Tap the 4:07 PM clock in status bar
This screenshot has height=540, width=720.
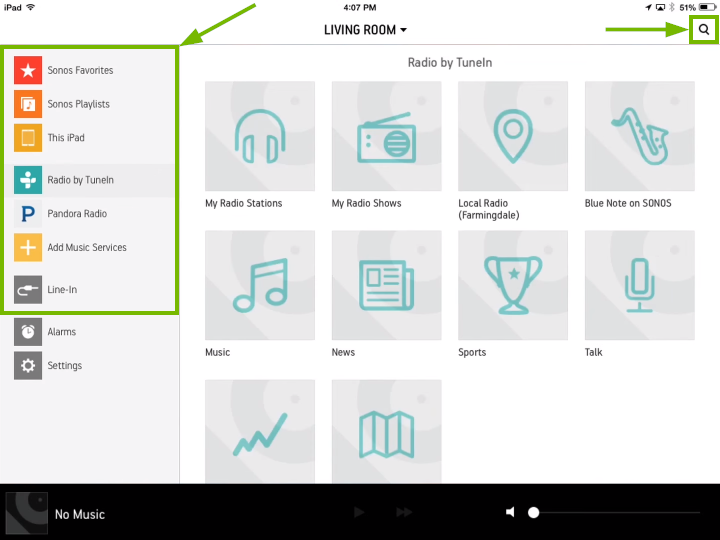coord(360,7)
